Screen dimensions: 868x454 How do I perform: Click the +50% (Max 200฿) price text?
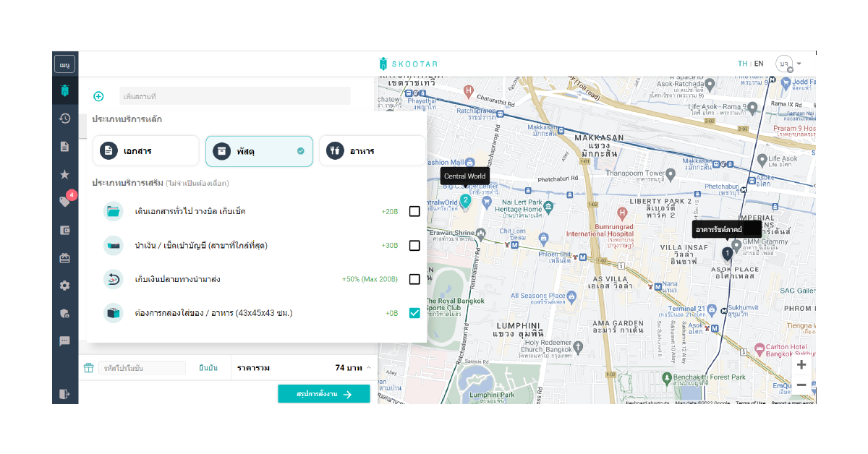[370, 279]
